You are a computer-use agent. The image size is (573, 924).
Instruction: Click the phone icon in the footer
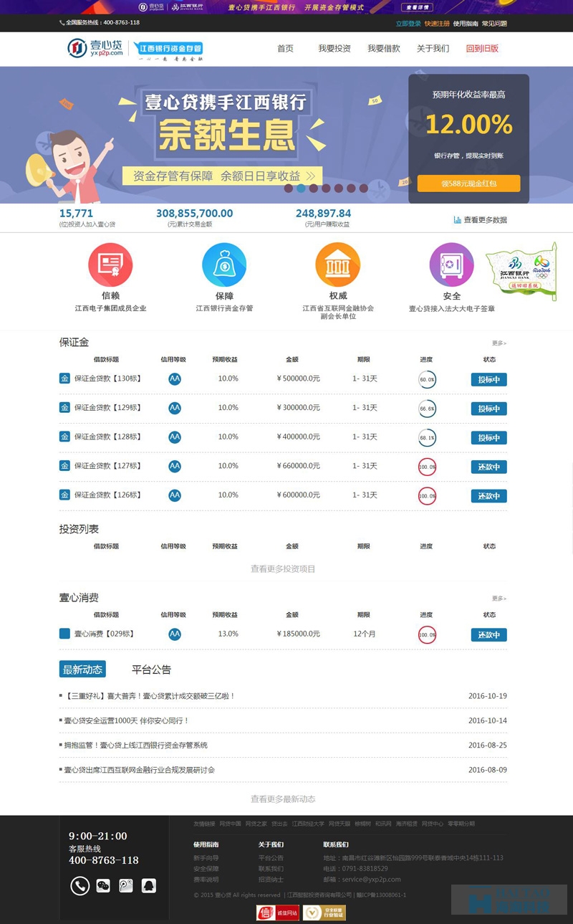[80, 886]
